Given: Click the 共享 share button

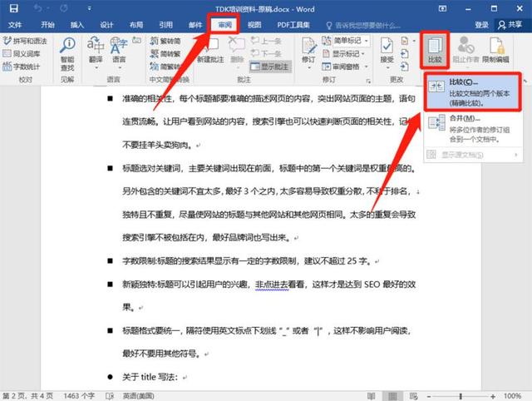Looking at the screenshot, I should point(510,25).
